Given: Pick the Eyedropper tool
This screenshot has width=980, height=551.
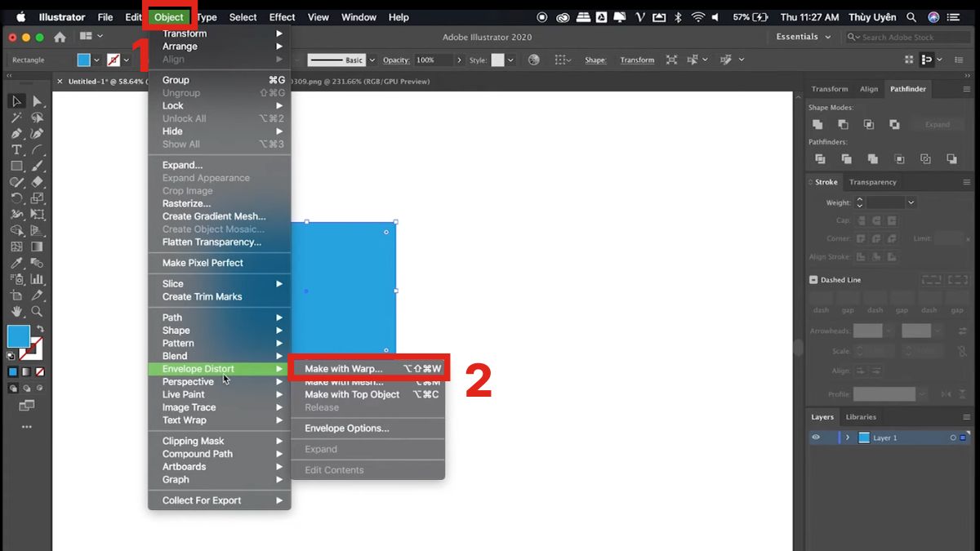Looking at the screenshot, I should click(x=16, y=263).
